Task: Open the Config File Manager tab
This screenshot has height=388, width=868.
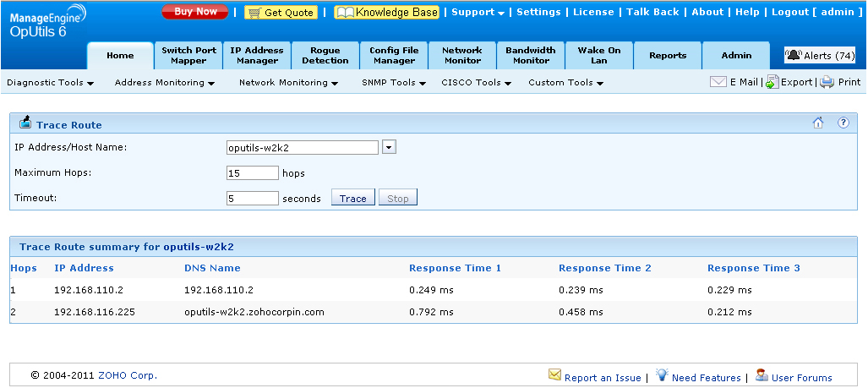Action: [x=394, y=55]
